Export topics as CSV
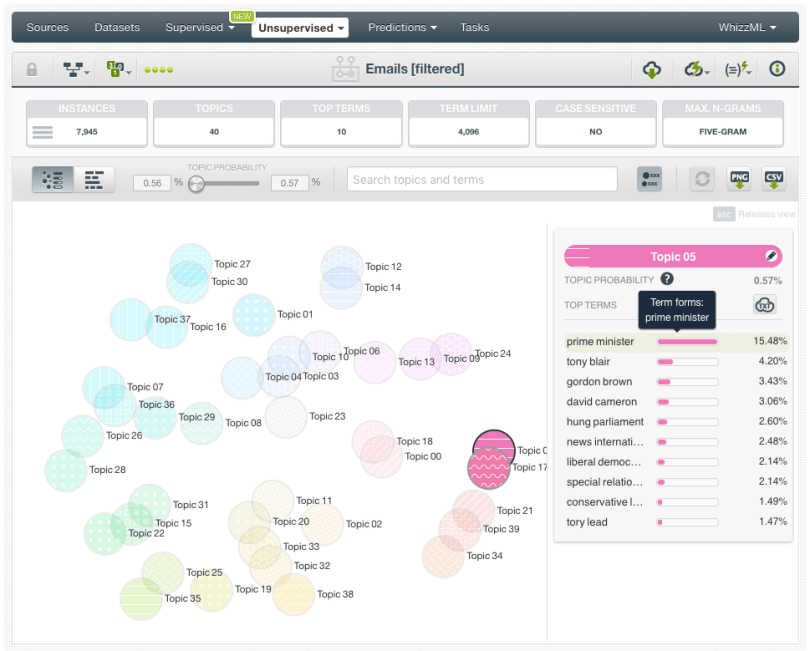810x651 pixels. (x=774, y=179)
